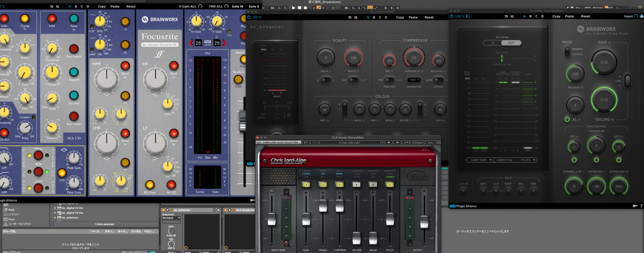
Task: Select preset slot C in bx_enhancer
Action: click(x=380, y=17)
